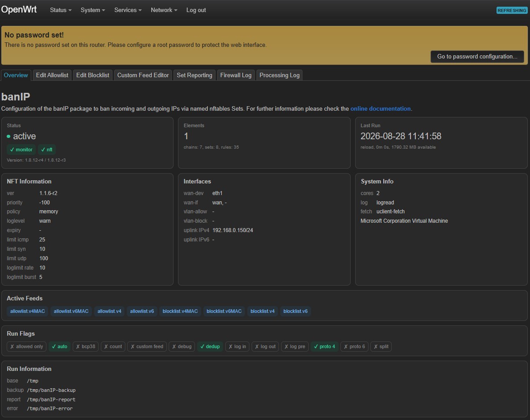Screen dimensions: 530x420
Task: Click the 'dedup' run flag
Action: point(210,346)
